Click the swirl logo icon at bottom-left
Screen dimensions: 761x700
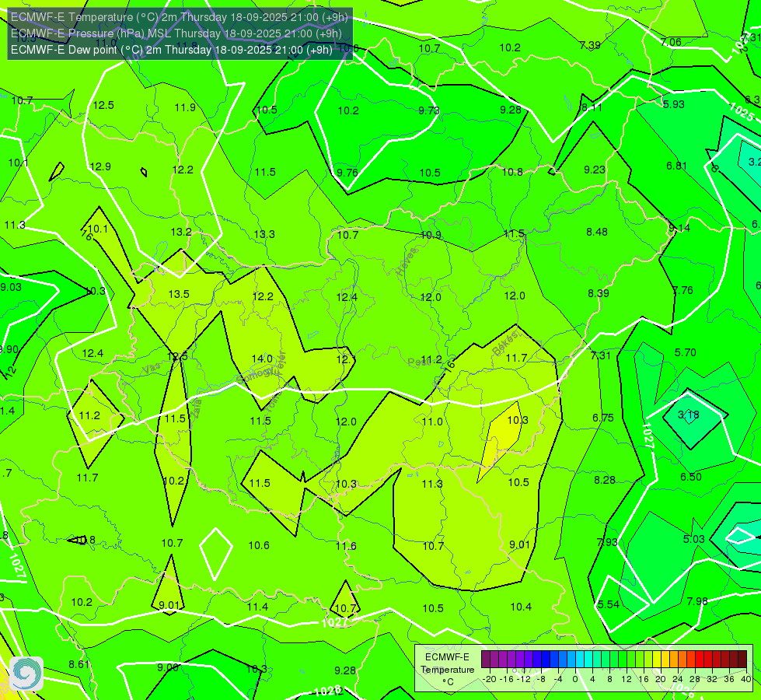pyautogui.click(x=26, y=674)
